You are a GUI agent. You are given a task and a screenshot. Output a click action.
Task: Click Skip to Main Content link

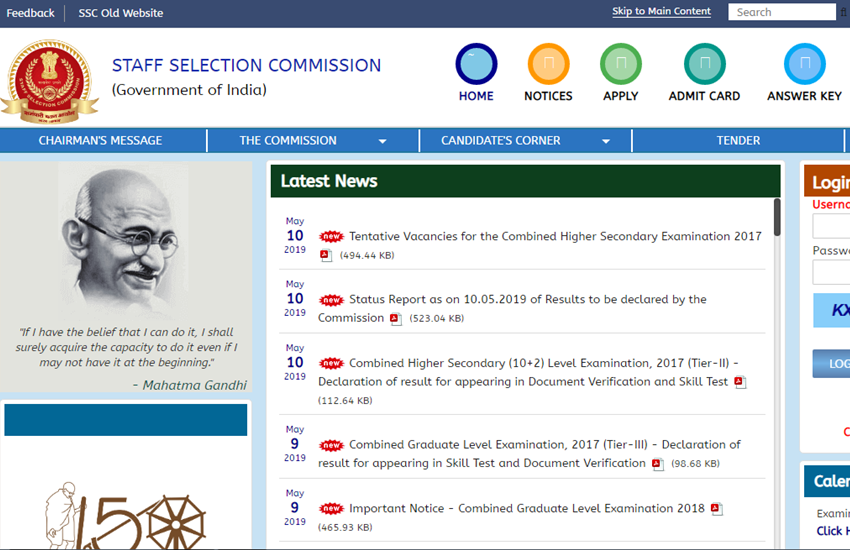tap(661, 12)
